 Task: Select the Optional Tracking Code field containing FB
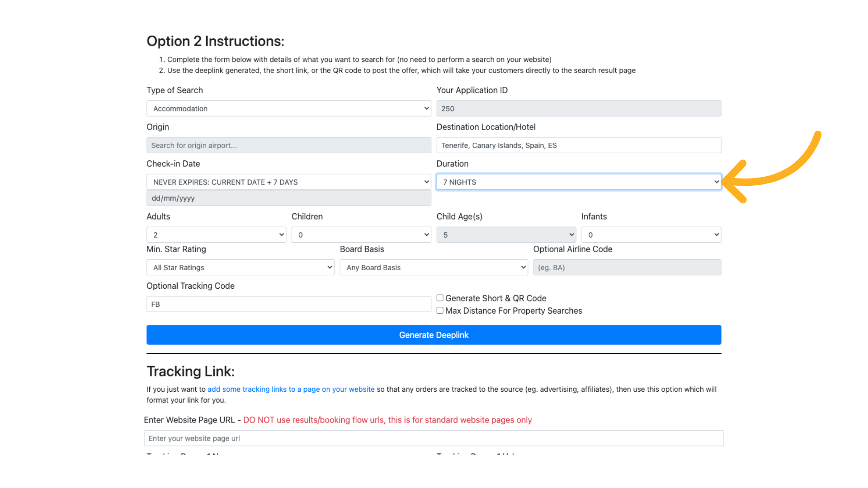click(288, 304)
